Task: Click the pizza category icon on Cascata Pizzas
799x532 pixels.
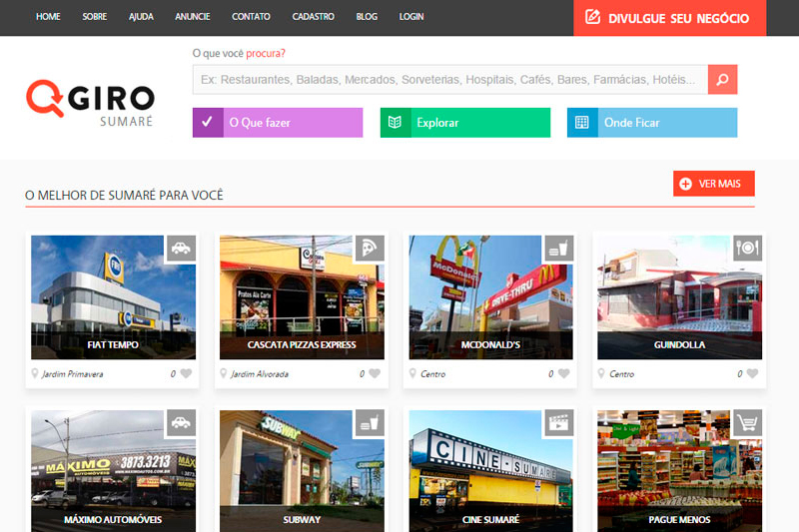Action: point(371,249)
